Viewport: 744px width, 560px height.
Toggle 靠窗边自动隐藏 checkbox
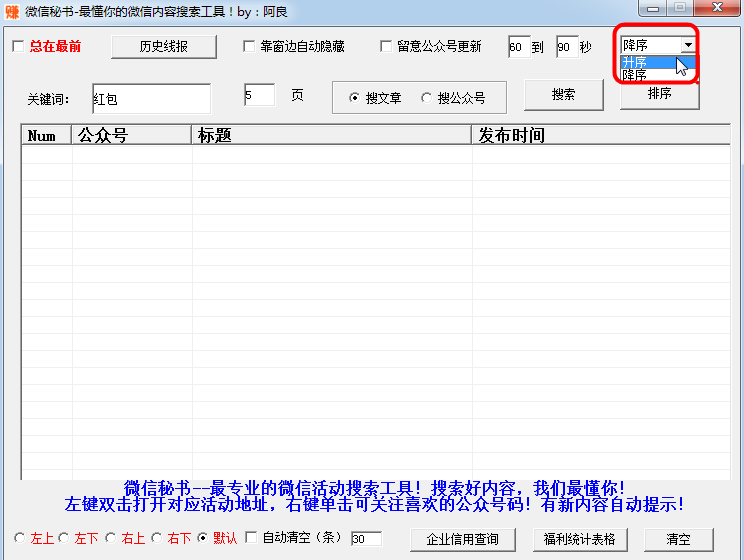(249, 47)
